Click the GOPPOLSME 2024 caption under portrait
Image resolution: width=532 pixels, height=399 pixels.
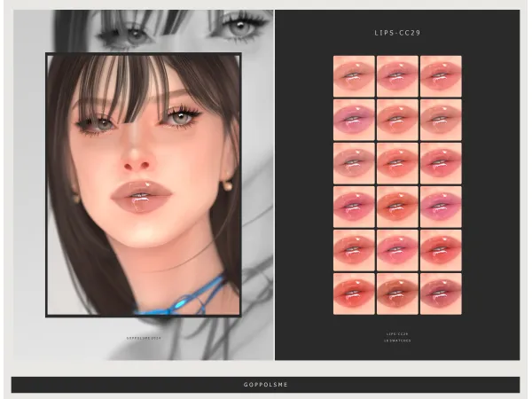(x=144, y=339)
